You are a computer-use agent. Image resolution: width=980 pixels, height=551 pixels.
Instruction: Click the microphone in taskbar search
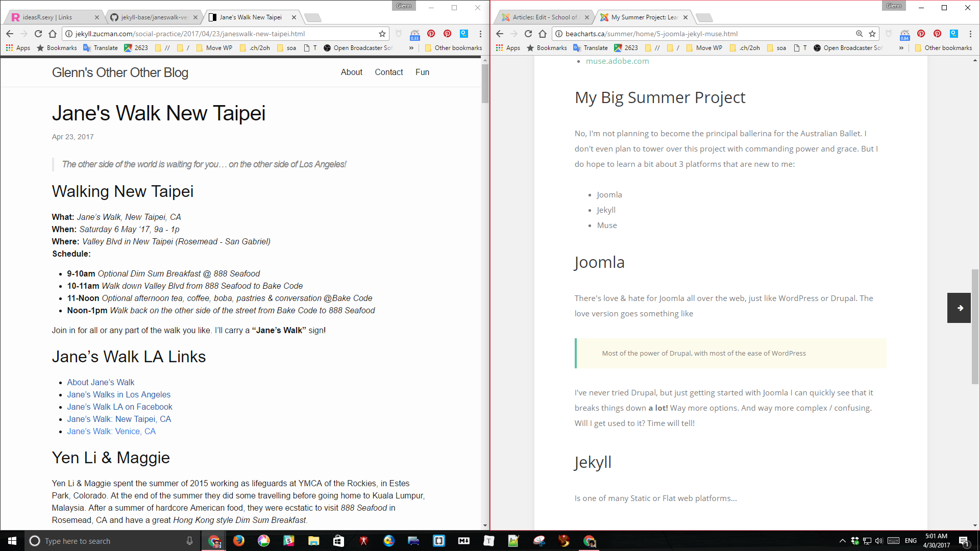pyautogui.click(x=189, y=541)
